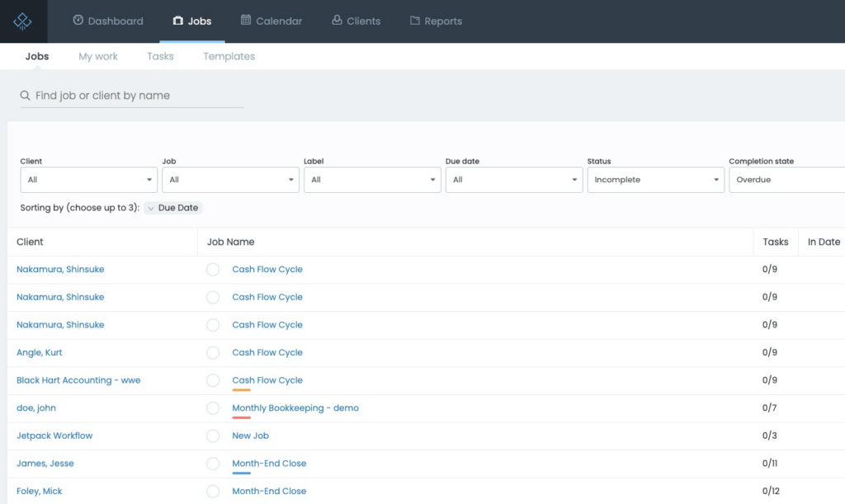Open the Templates tab
Screen dimensions: 845x504
click(229, 57)
